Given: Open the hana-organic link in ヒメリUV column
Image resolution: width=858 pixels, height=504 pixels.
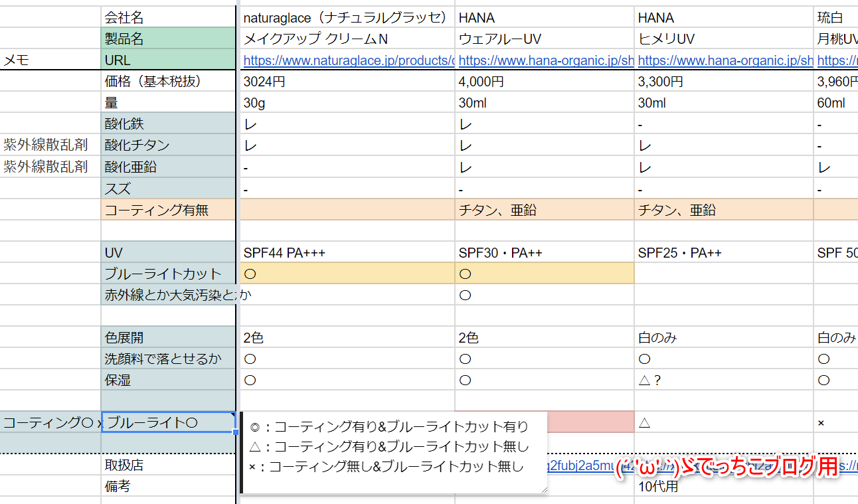Looking at the screenshot, I should pos(725,60).
